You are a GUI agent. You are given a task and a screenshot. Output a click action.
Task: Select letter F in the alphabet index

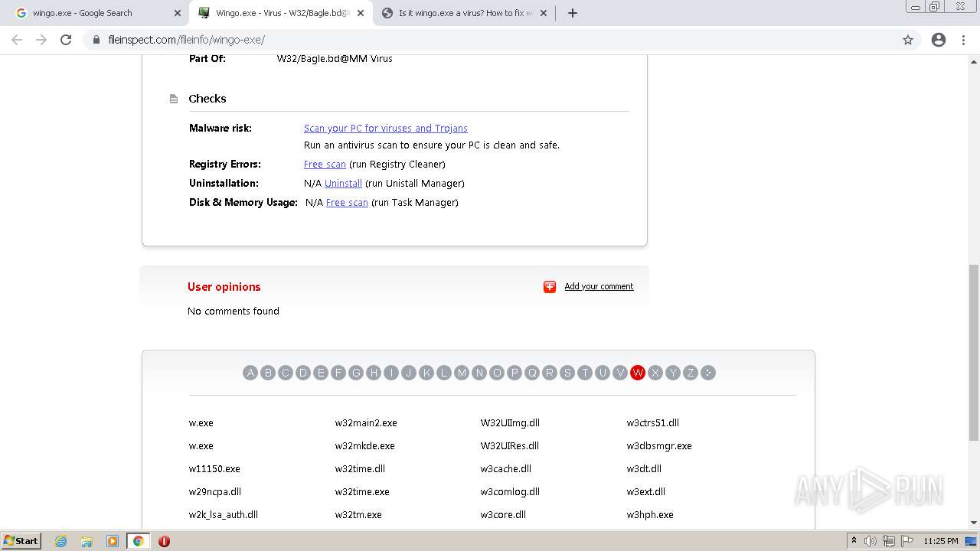[338, 373]
